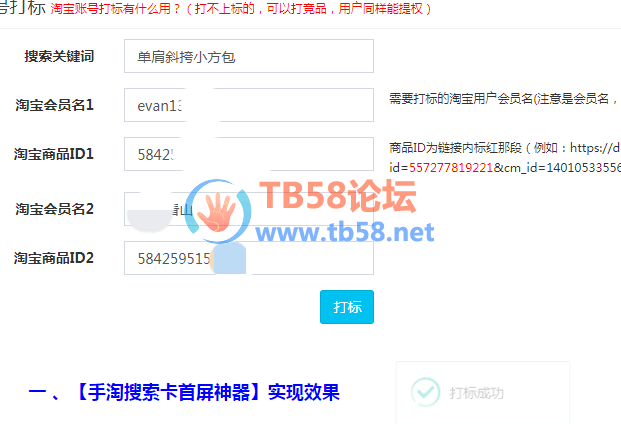This screenshot has height=424, width=621.
Task: Click the 搜索关键词 field label
Action: click(x=59, y=56)
